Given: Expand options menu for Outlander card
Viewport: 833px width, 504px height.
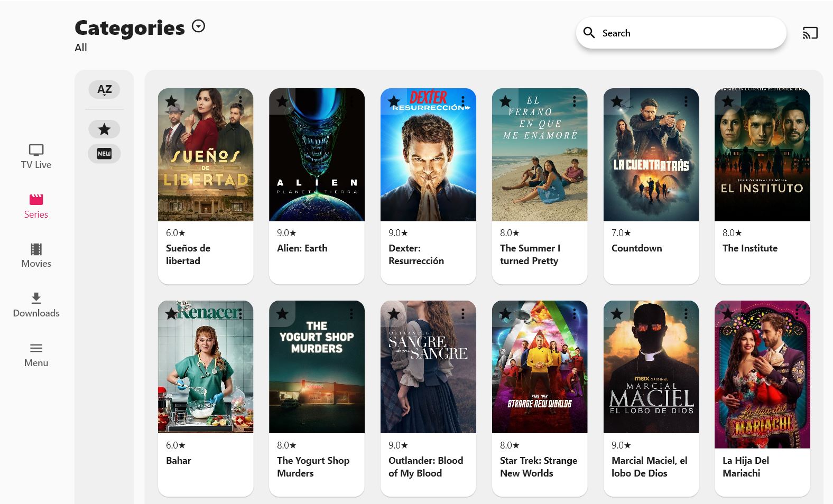Looking at the screenshot, I should 463,314.
